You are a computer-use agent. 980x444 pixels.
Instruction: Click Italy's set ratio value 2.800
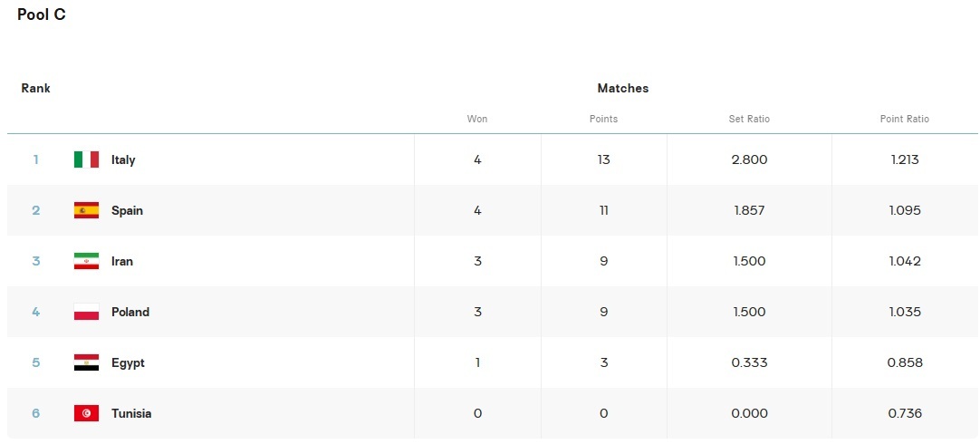coord(749,159)
